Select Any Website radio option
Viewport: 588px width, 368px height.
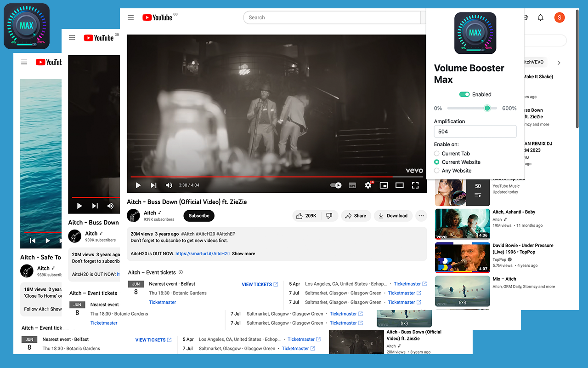click(x=437, y=171)
